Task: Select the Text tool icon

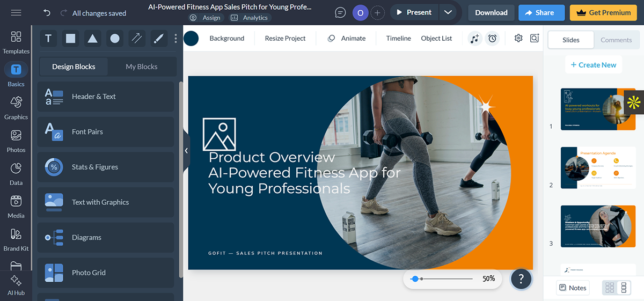Action: coord(48,39)
